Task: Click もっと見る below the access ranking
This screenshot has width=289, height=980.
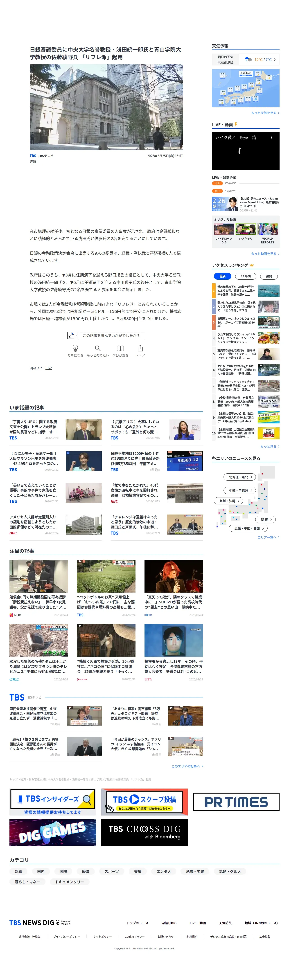Action: tap(270, 447)
